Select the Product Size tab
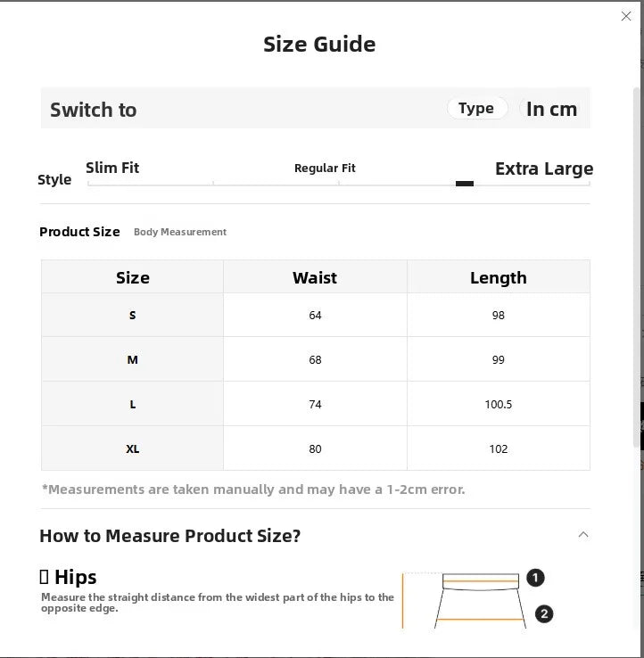This screenshot has height=658, width=644. [x=79, y=232]
